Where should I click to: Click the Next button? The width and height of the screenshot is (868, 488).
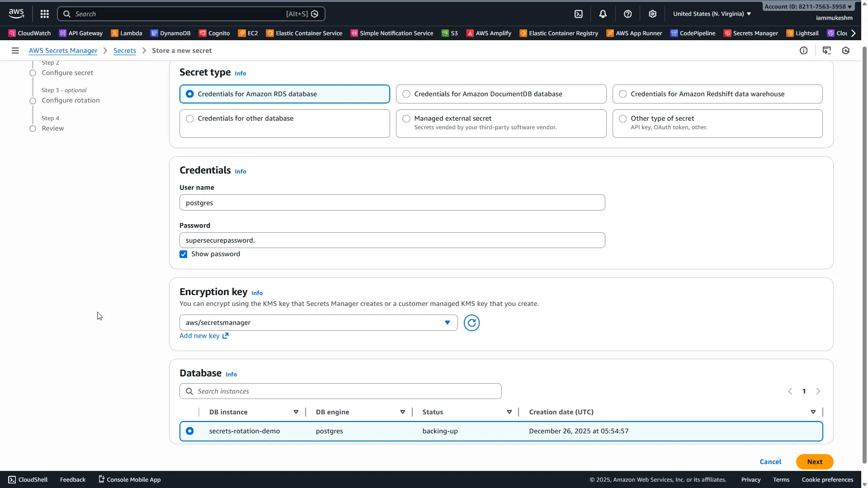(815, 462)
